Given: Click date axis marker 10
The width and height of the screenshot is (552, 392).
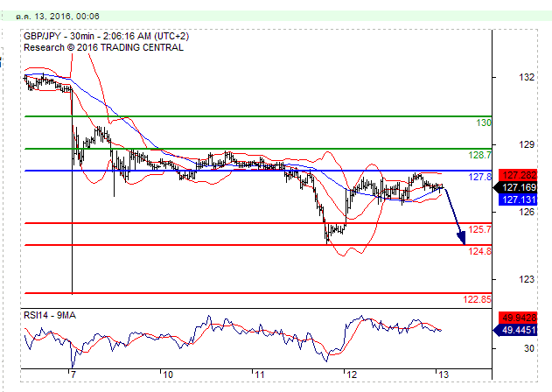Looking at the screenshot, I should click(x=168, y=374).
